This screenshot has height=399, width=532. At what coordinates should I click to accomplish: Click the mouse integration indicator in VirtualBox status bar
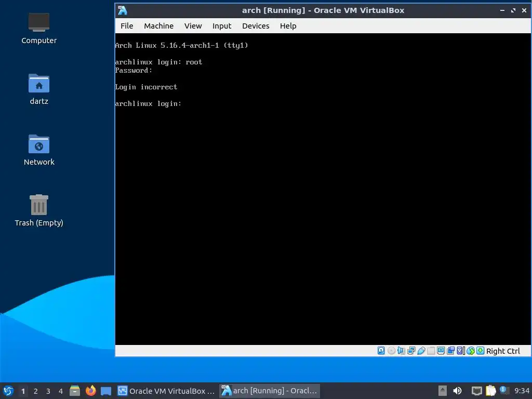(471, 351)
